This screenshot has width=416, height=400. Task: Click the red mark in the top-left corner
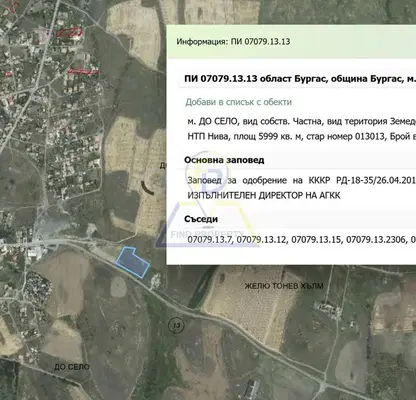tap(13, 8)
